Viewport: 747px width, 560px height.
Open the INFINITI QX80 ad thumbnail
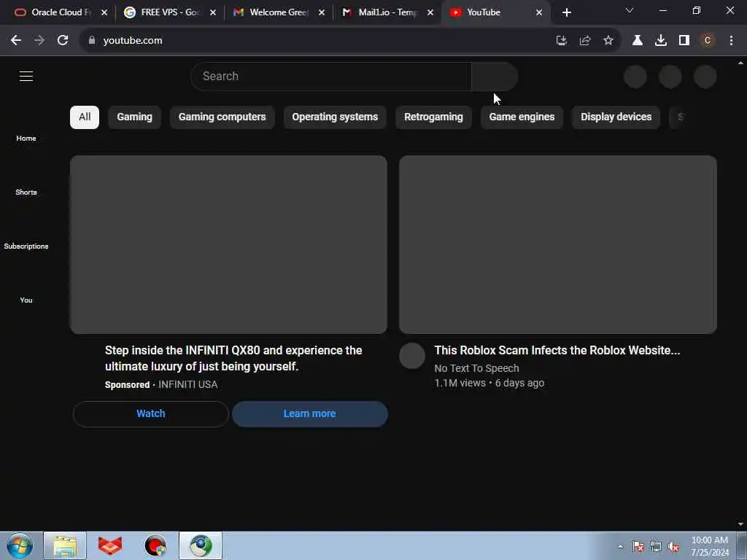[x=228, y=244]
